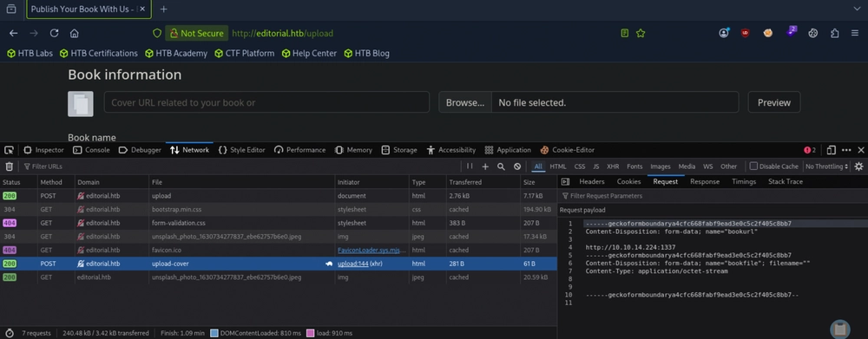This screenshot has width=868, height=339.
Task: Go to the browser home page
Action: (74, 33)
